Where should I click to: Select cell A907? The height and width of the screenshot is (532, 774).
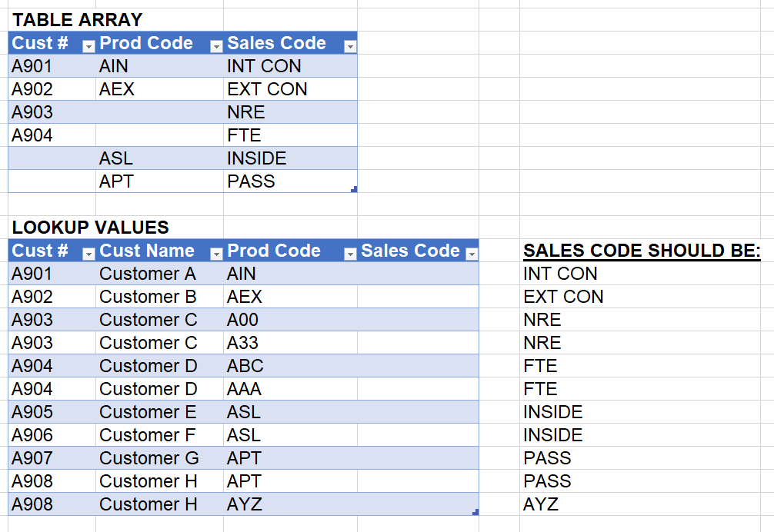[x=52, y=458]
